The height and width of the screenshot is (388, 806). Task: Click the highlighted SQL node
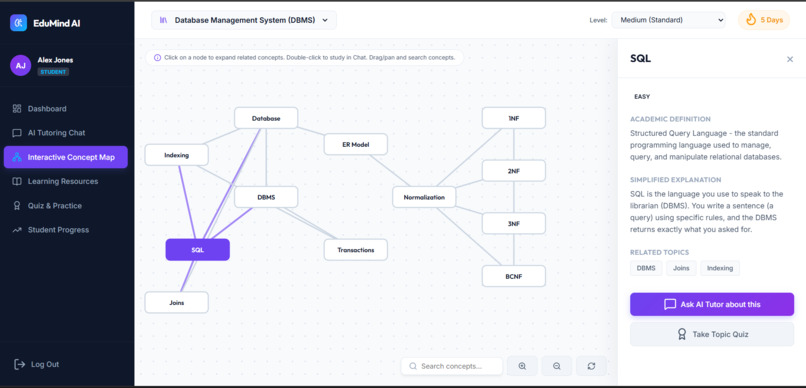coord(197,250)
